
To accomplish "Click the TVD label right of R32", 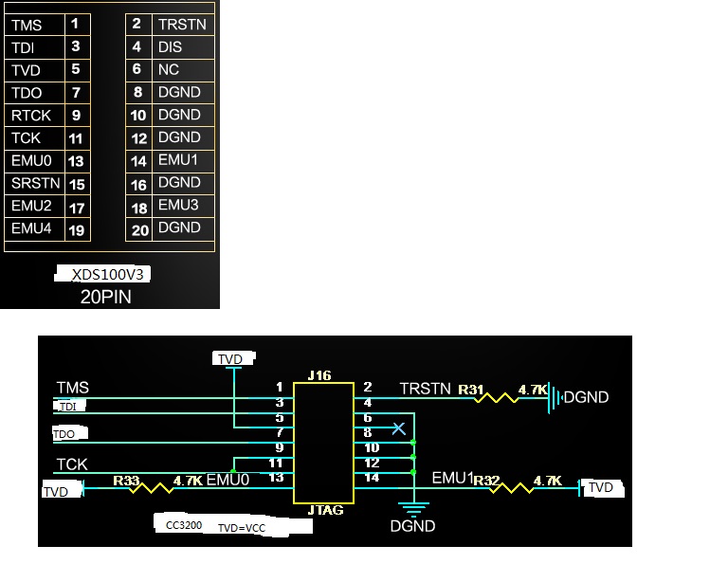I will [x=601, y=487].
